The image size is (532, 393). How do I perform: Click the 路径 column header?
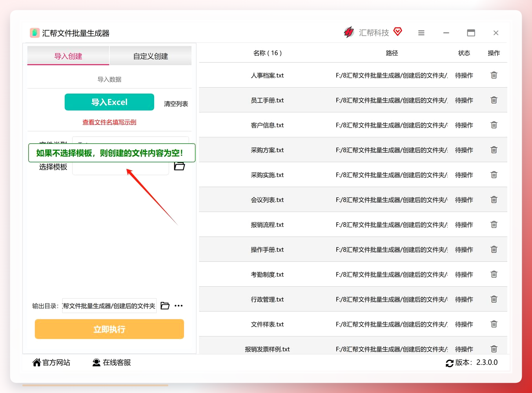point(392,53)
